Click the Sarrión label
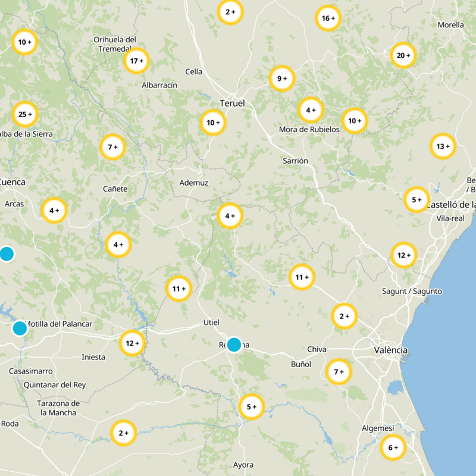 (295, 161)
